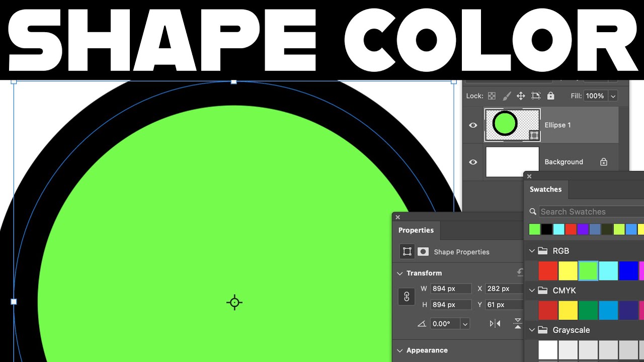Pick the red swatch in RGB group

(x=548, y=270)
